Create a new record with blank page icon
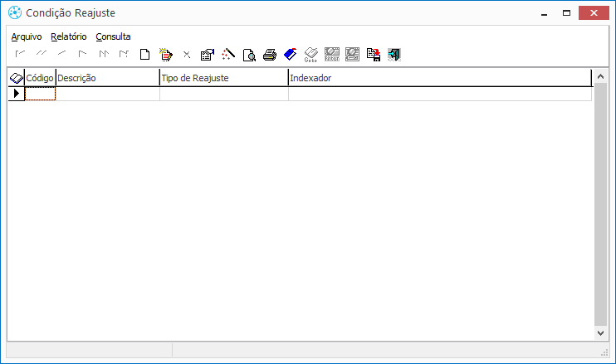This screenshot has height=364, width=616. (x=145, y=55)
